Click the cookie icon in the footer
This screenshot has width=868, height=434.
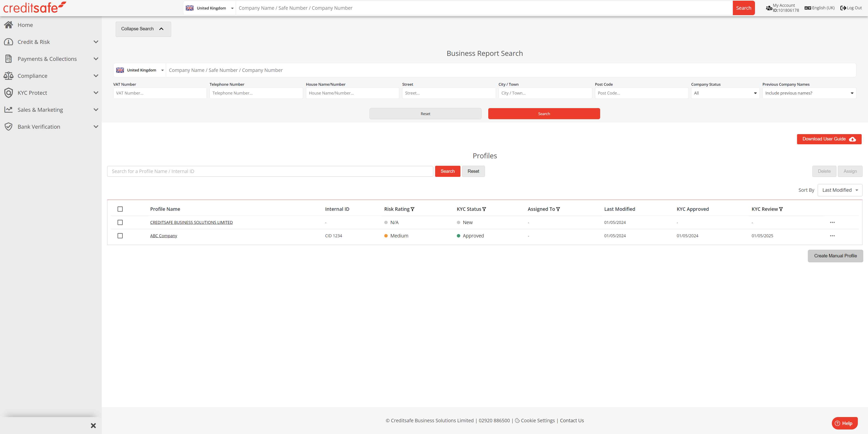(517, 420)
